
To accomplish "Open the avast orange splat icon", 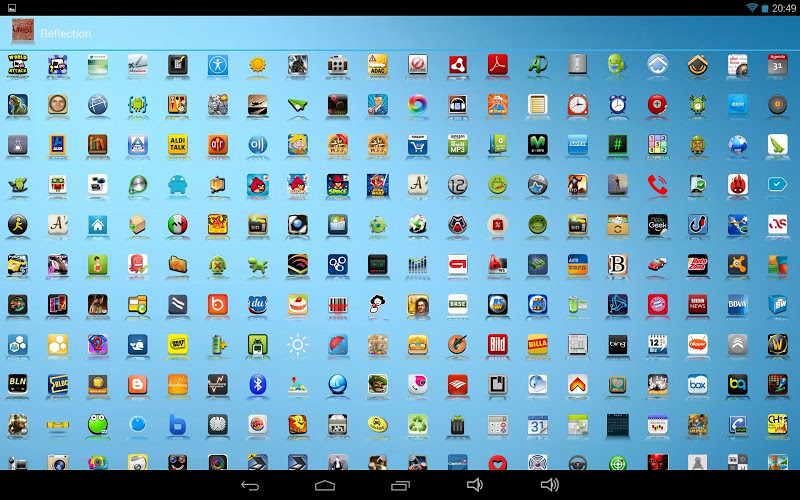I will click(737, 265).
